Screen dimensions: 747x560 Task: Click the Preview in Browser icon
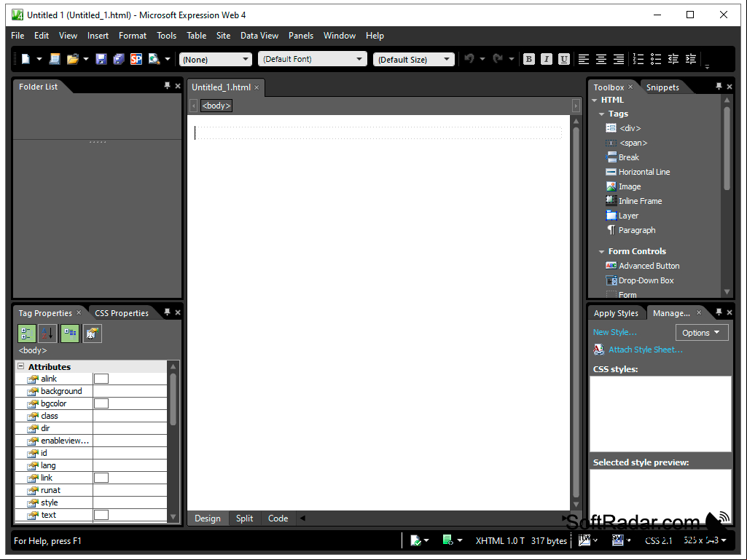(x=154, y=59)
